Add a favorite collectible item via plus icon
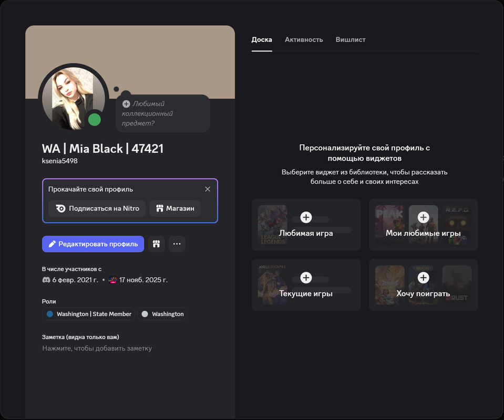Screen dimensions: 504x420 tap(126, 104)
